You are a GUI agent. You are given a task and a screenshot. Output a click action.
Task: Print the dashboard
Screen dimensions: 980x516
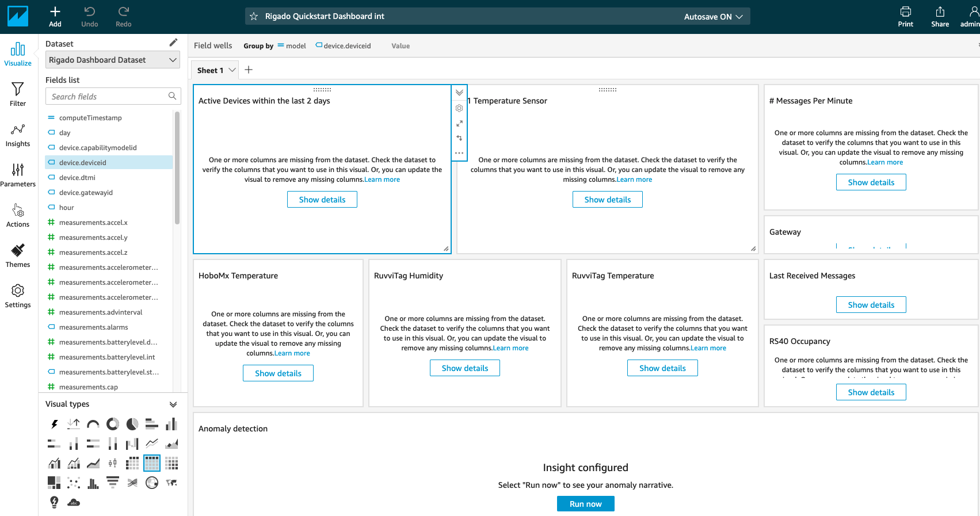[x=906, y=17]
